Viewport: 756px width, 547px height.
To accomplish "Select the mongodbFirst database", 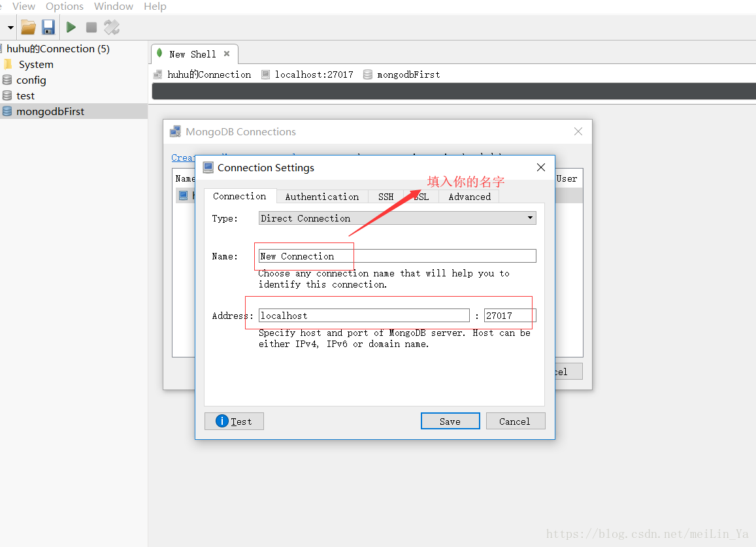I will click(x=50, y=111).
